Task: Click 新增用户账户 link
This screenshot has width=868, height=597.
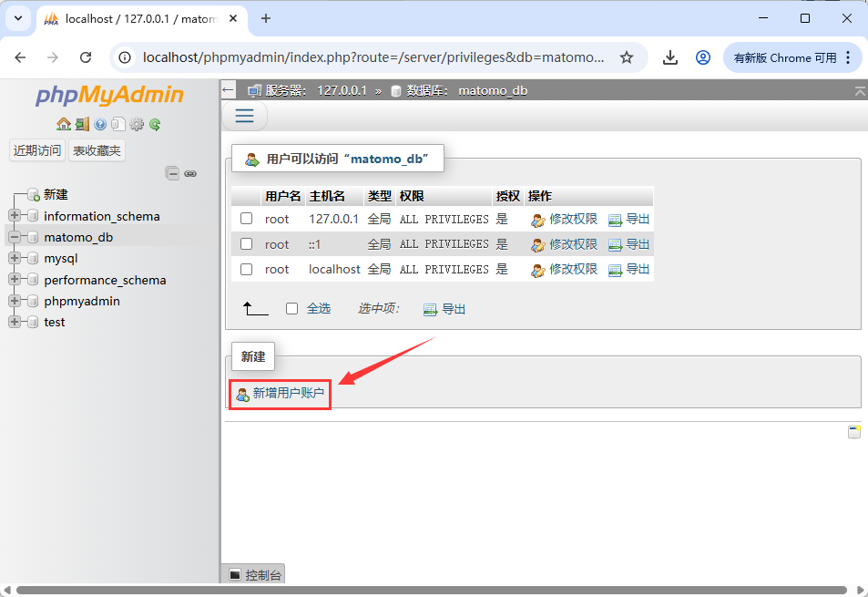Action: pos(289,393)
